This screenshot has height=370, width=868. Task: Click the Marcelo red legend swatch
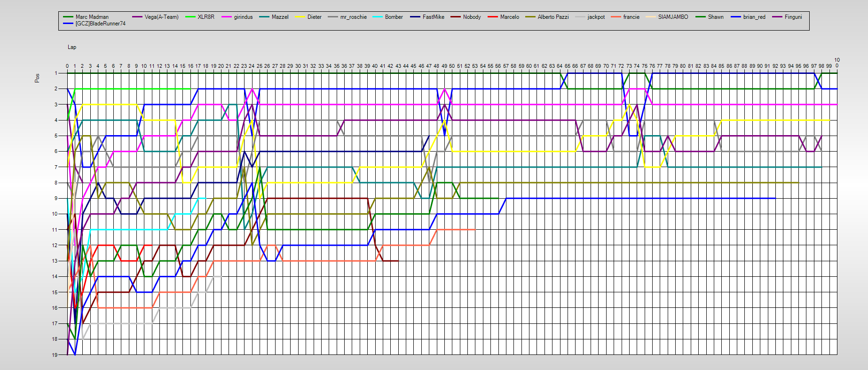pos(493,17)
